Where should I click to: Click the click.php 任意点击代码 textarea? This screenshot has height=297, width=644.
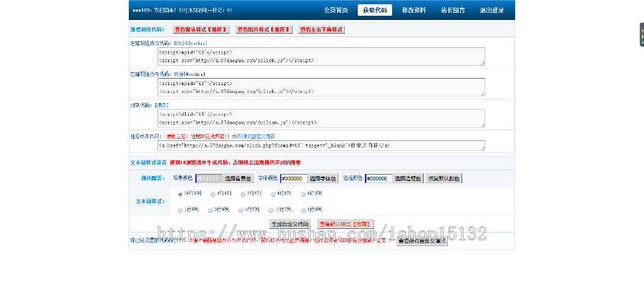[x=321, y=145]
